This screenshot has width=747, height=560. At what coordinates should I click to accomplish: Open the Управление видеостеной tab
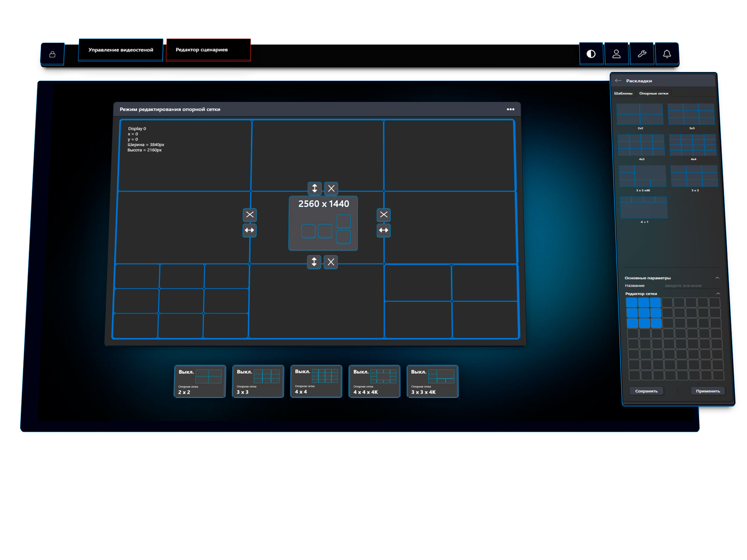[121, 50]
